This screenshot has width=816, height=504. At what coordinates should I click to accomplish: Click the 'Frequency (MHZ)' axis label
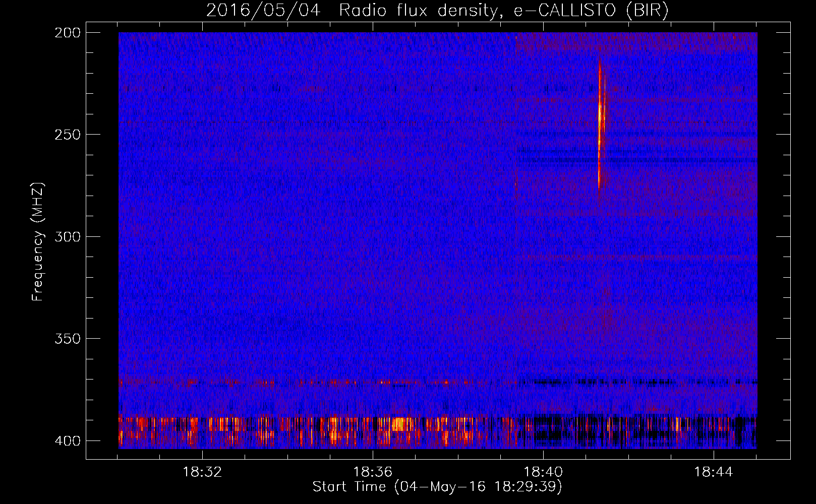pos(37,242)
